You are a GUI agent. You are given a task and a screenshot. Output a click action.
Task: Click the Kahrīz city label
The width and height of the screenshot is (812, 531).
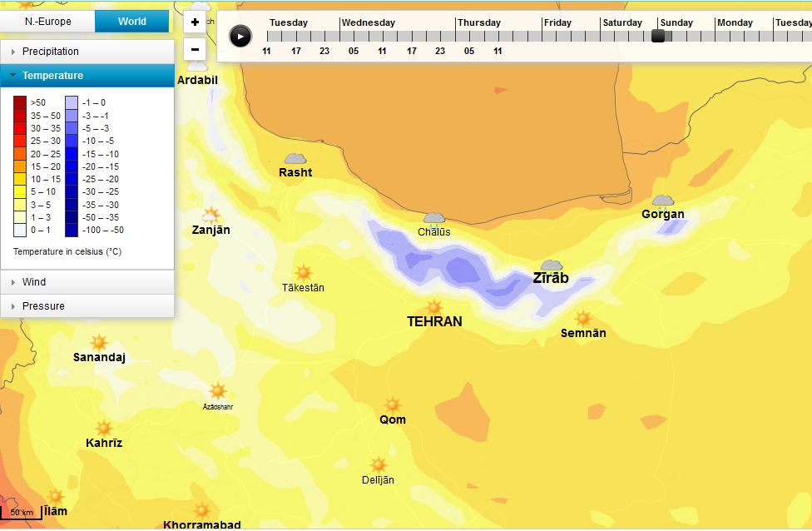(104, 443)
